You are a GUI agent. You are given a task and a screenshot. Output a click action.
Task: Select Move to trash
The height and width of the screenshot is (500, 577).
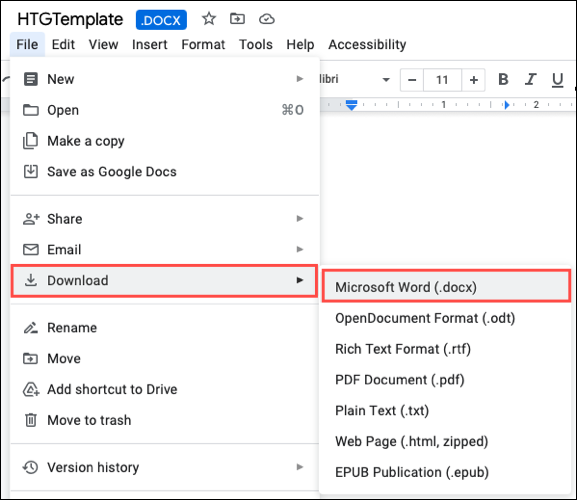[x=164, y=420]
